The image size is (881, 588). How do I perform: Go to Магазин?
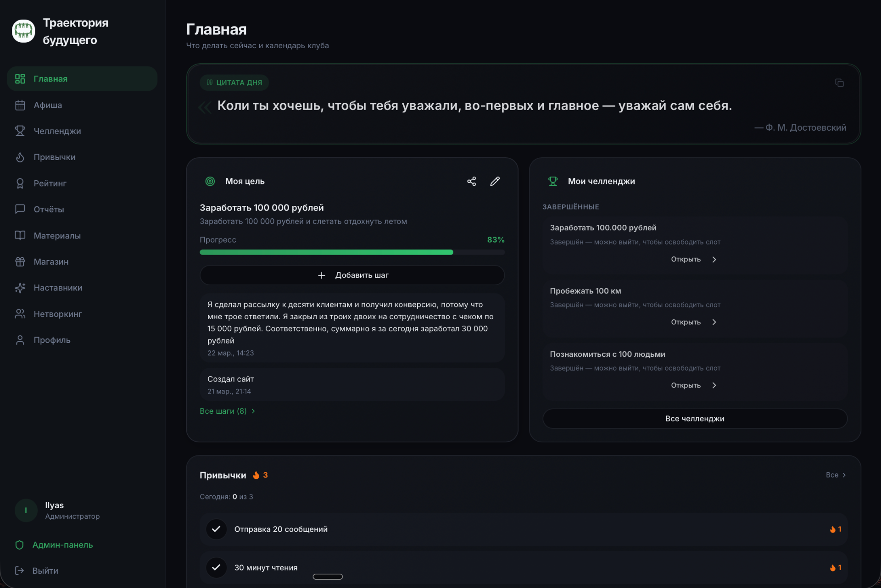click(82, 262)
